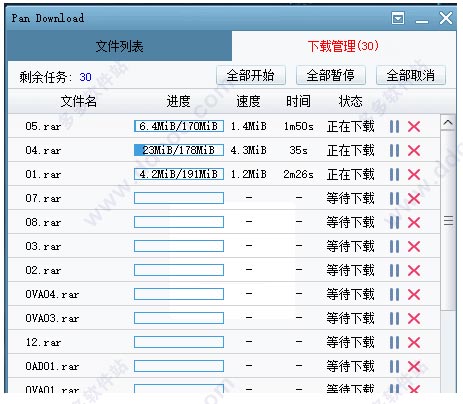This screenshot has height=404, width=463.
Task: Cancel the 05.rar download
Action: 414,127
